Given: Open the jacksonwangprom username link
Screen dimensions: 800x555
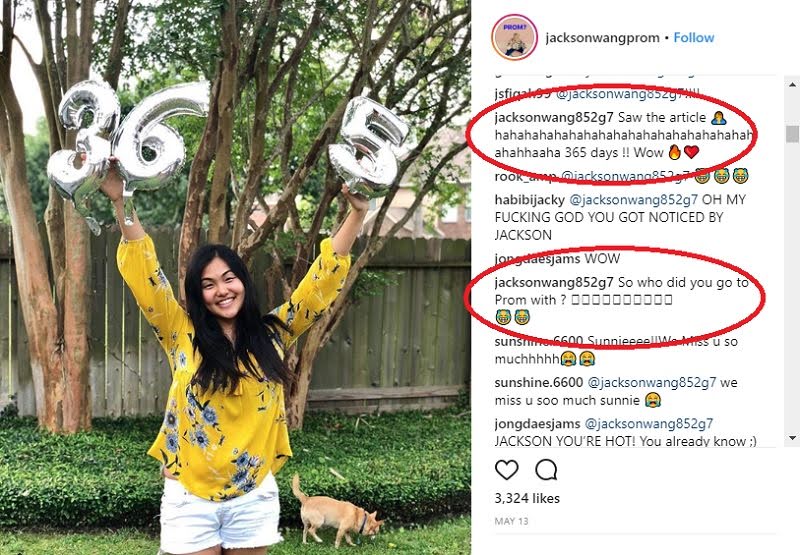Looking at the screenshot, I should pos(602,38).
